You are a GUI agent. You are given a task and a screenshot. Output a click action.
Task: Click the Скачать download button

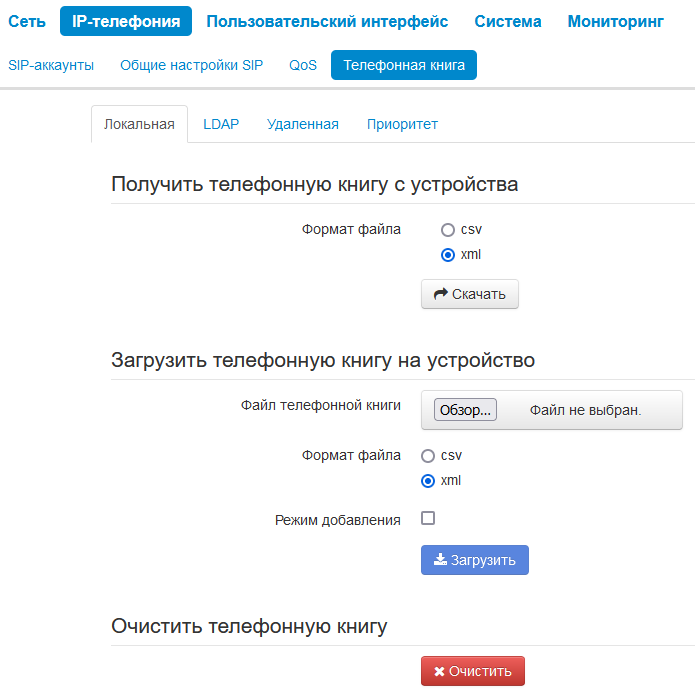pyautogui.click(x=469, y=294)
